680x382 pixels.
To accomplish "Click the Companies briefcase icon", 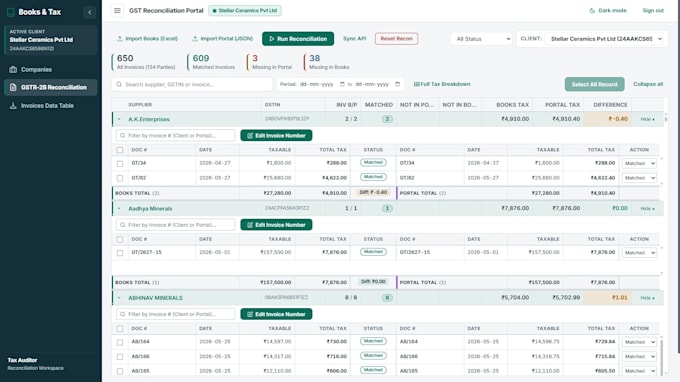I will [13, 69].
